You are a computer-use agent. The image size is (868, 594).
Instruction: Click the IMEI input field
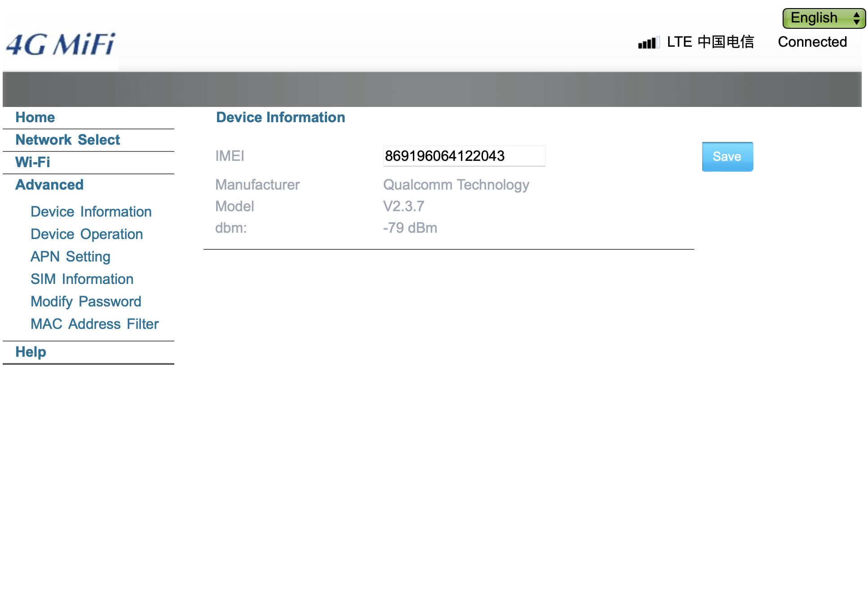coord(464,156)
